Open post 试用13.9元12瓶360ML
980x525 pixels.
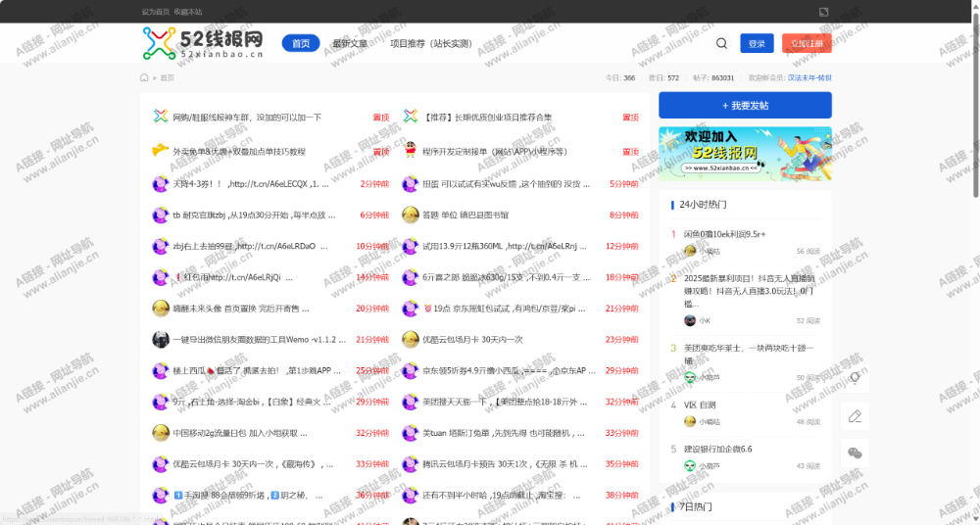[505, 246]
